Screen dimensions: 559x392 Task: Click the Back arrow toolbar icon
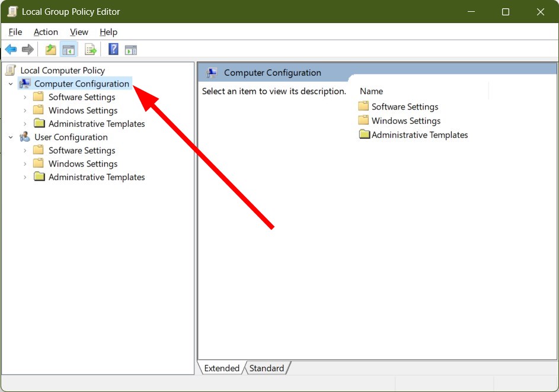[x=11, y=50]
